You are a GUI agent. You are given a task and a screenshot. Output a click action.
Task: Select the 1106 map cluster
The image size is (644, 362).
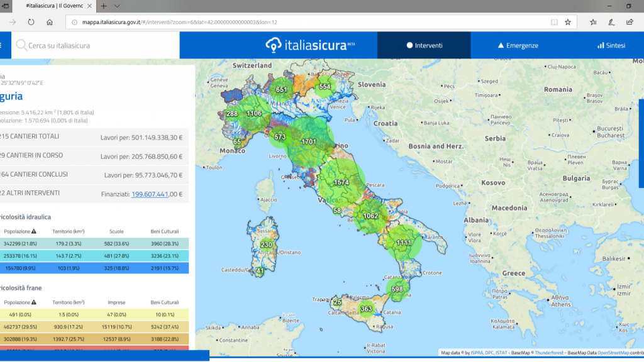click(x=254, y=114)
